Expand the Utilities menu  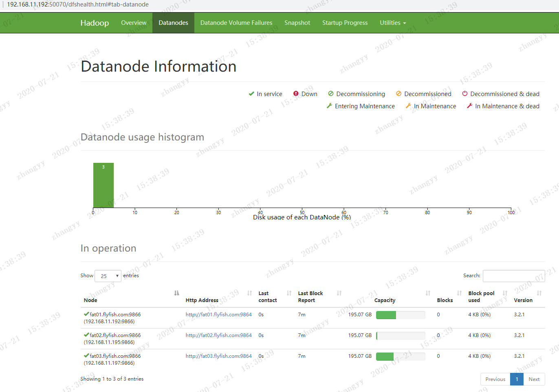pos(393,23)
